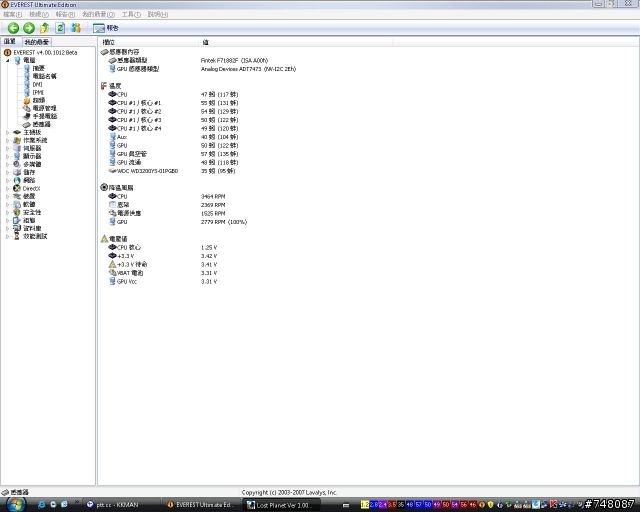Click the Windows Start orb

[x=15, y=505]
